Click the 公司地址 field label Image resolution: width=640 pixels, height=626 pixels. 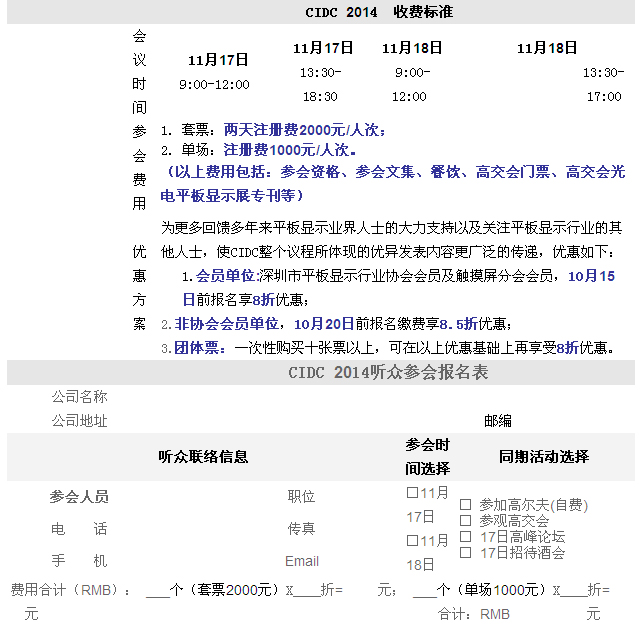tap(79, 421)
